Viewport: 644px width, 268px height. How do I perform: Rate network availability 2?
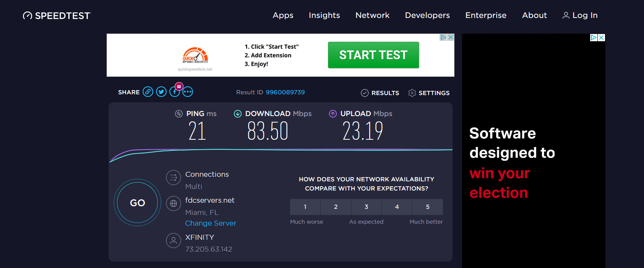pyautogui.click(x=336, y=207)
